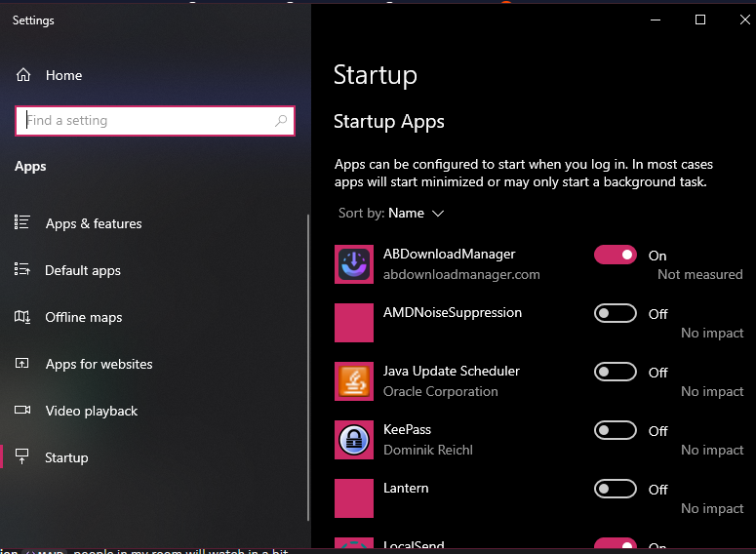Open Video playback page
Viewport: 756px width, 554px height.
[x=91, y=411]
